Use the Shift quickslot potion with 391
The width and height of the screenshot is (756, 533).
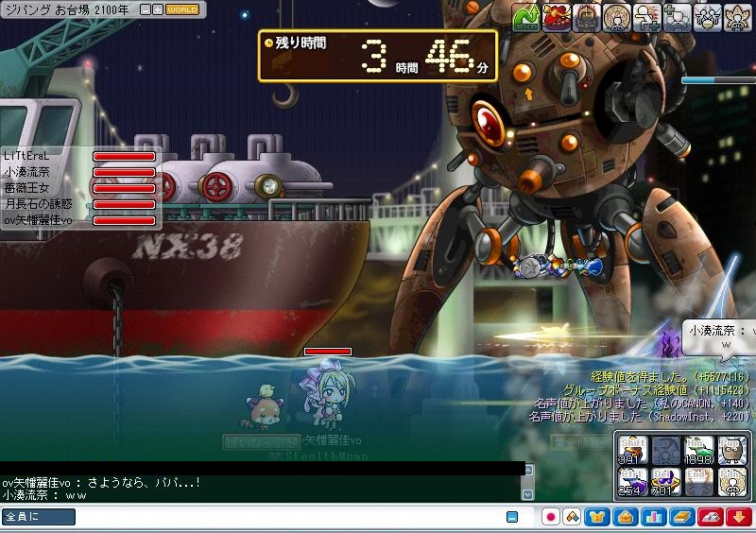pos(632,451)
